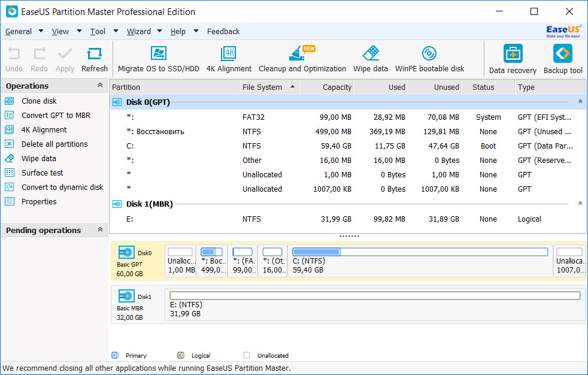Open the View menu dropdown arrow

click(x=79, y=31)
